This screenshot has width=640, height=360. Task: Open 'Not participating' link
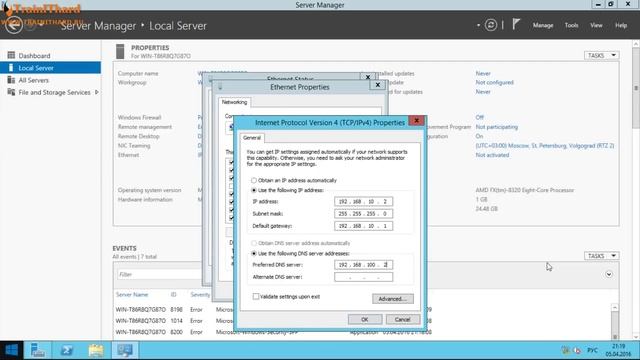(x=496, y=127)
